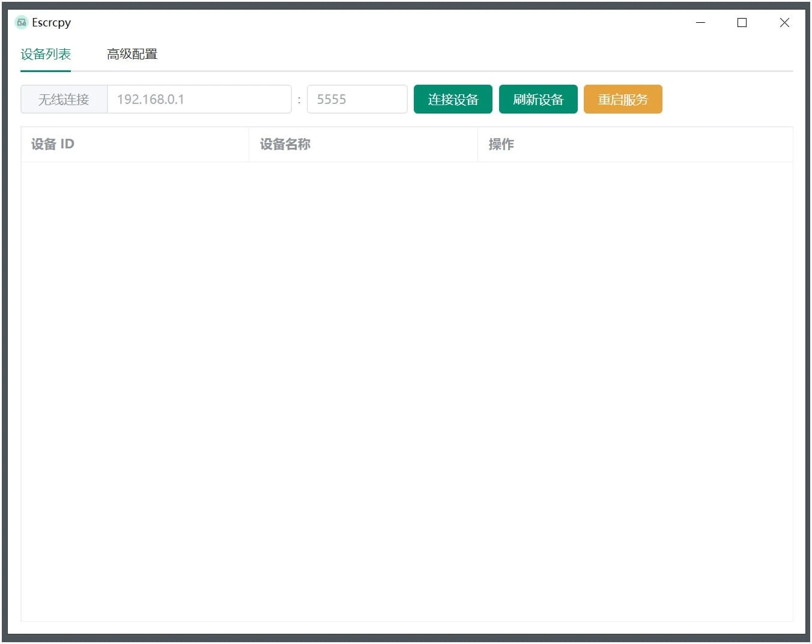The width and height of the screenshot is (812, 644).
Task: Maximize the Escrcpy window
Action: point(742,23)
